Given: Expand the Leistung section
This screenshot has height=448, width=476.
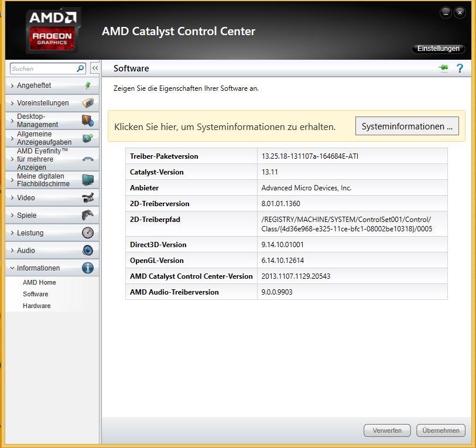Looking at the screenshot, I should click(52, 232).
